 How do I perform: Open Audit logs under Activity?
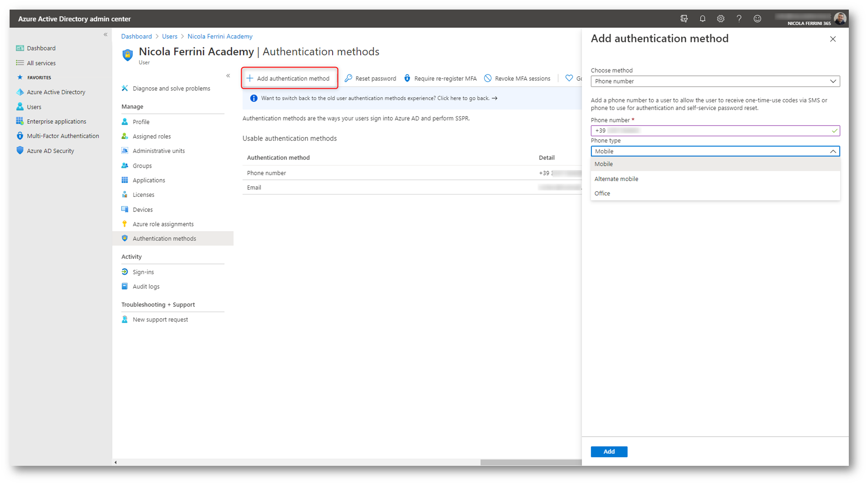click(146, 287)
